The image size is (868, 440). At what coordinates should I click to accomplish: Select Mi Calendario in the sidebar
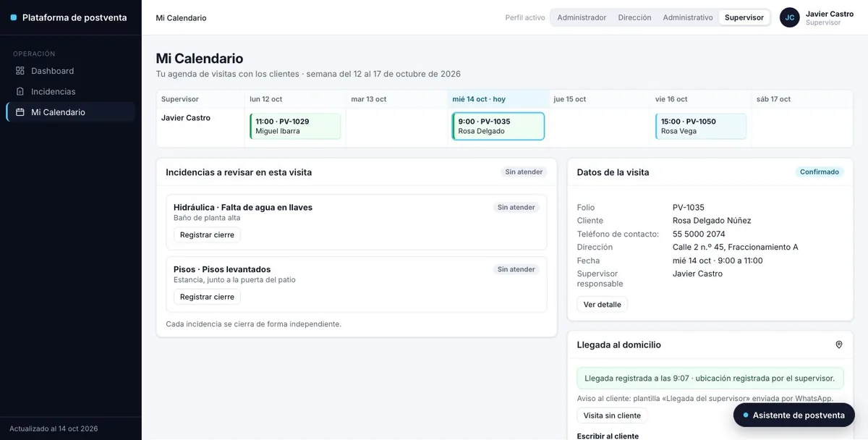click(x=71, y=112)
